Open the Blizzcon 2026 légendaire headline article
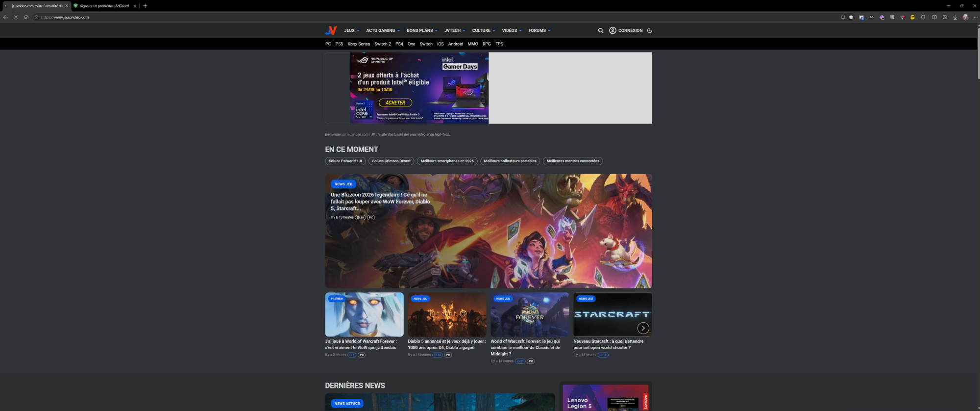The width and height of the screenshot is (980, 411). pos(380,202)
